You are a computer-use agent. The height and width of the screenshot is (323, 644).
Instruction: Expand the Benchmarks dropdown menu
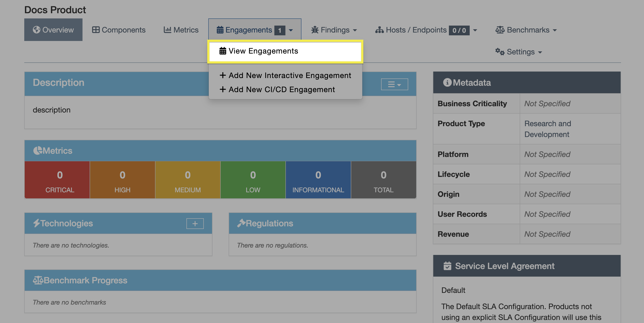(555, 30)
